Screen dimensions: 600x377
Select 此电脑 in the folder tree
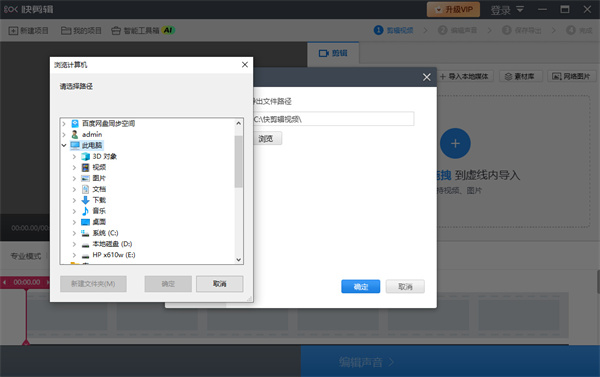(x=92, y=145)
